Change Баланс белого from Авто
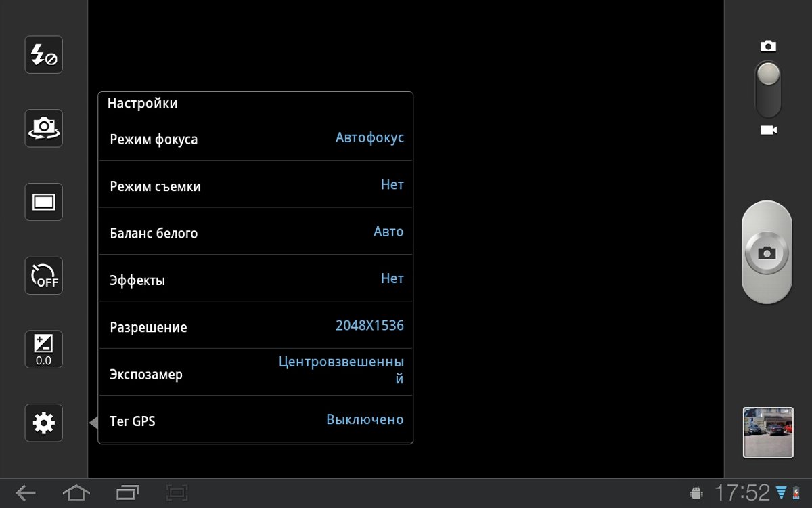This screenshot has width=812, height=508. click(256, 232)
